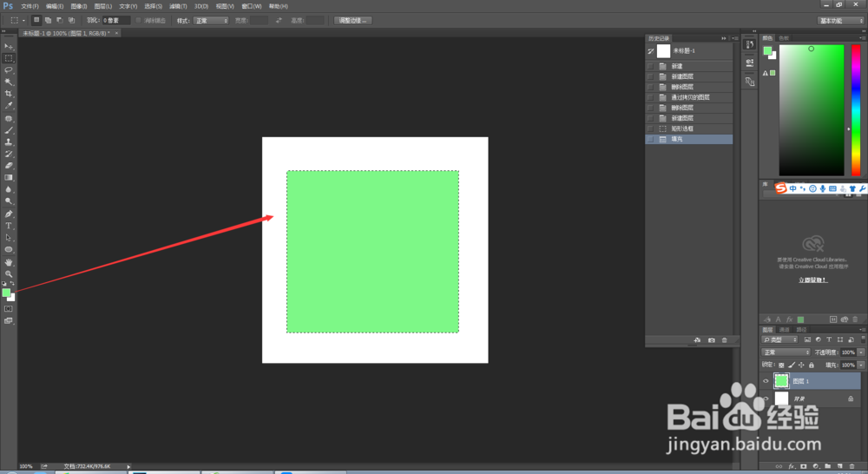
Task: Open the 图层(L) menu
Action: (x=103, y=6)
